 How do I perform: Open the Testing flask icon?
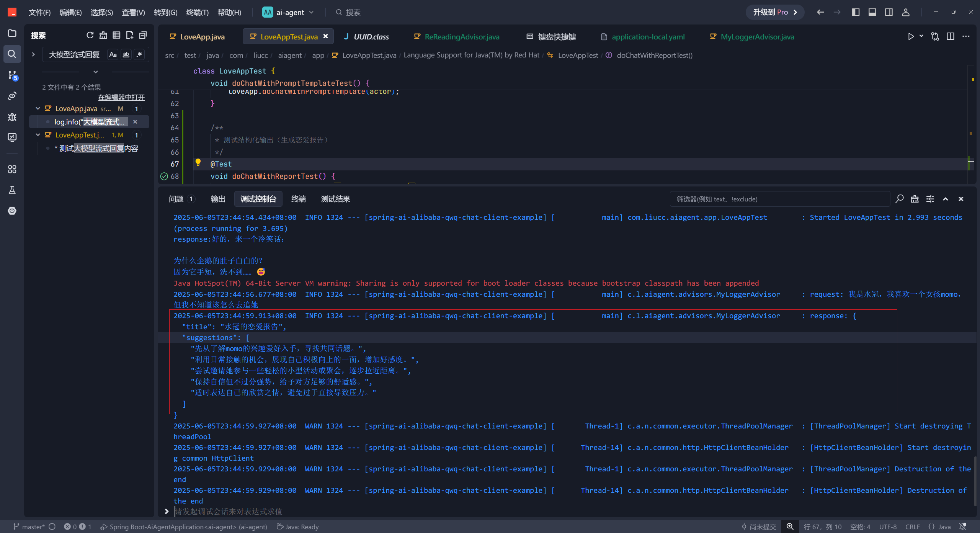(x=12, y=190)
